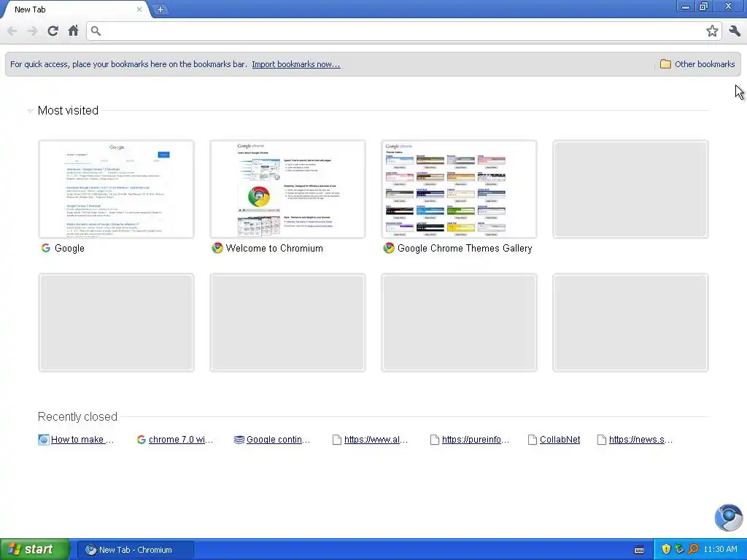Reopen 'https://news.s...' closed tab
Image resolution: width=747 pixels, height=560 pixels.
[640, 440]
